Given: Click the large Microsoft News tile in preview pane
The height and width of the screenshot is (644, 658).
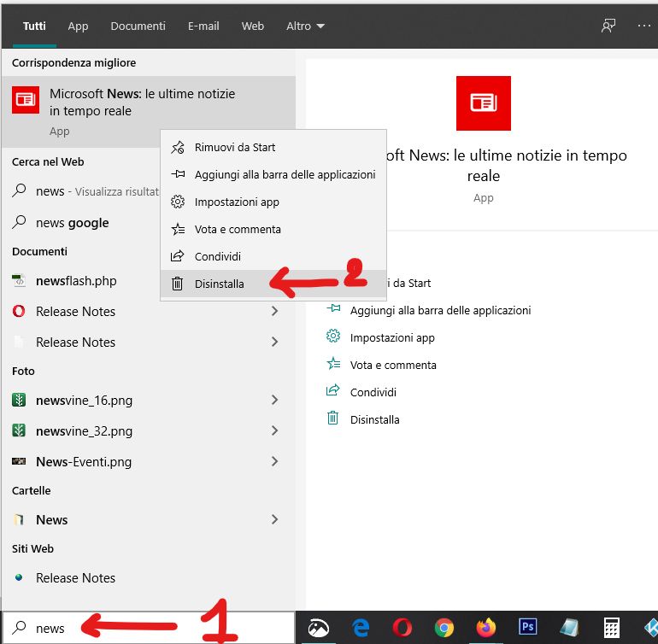Looking at the screenshot, I should pos(484,103).
